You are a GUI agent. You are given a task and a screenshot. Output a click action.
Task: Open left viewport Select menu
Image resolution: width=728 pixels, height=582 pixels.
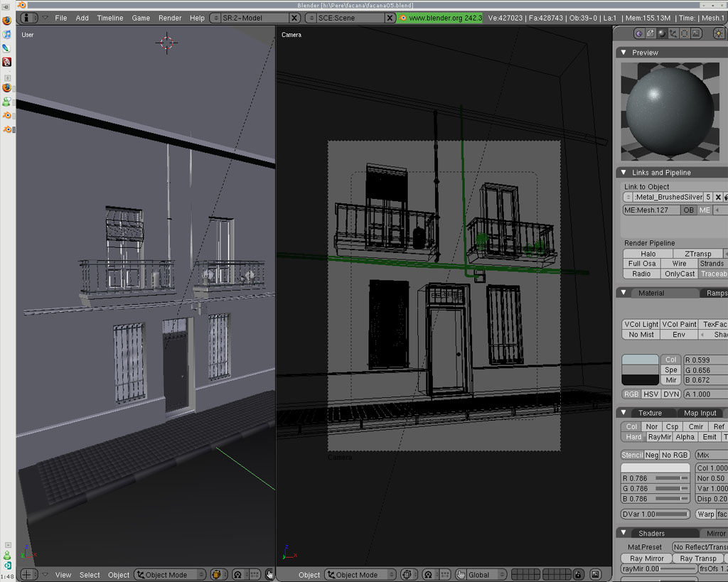[90, 575]
